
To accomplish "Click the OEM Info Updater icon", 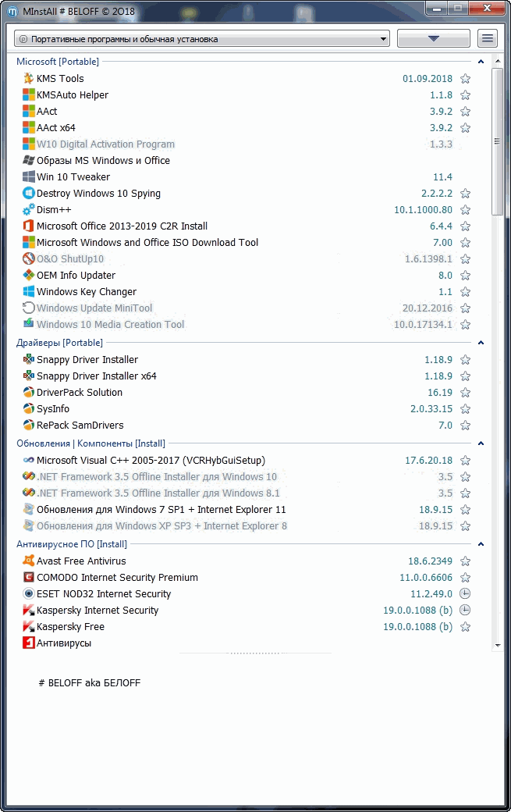I will tap(28, 275).
